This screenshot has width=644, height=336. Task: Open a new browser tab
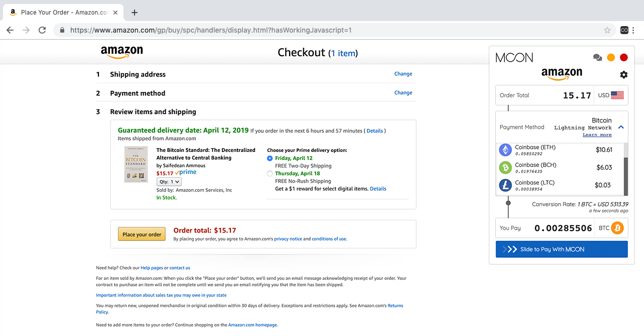[135, 13]
